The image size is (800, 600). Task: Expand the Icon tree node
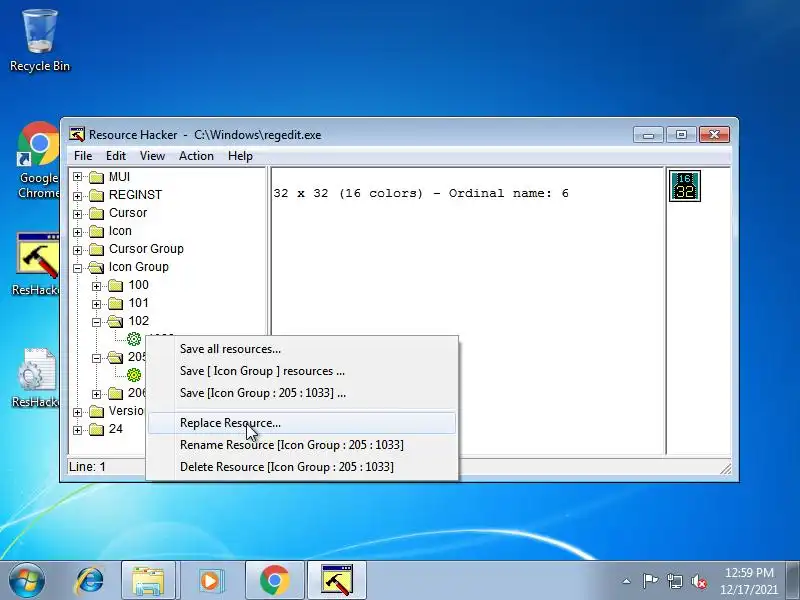tap(77, 232)
